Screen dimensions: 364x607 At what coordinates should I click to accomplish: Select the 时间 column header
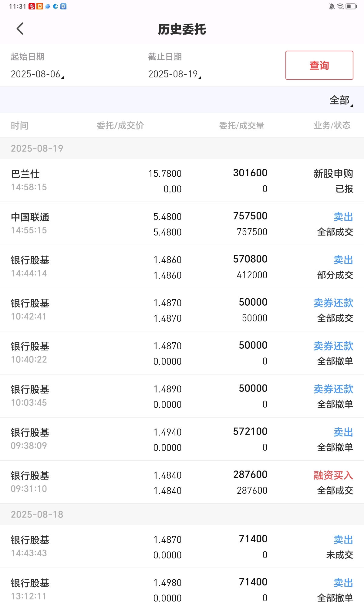[20, 125]
